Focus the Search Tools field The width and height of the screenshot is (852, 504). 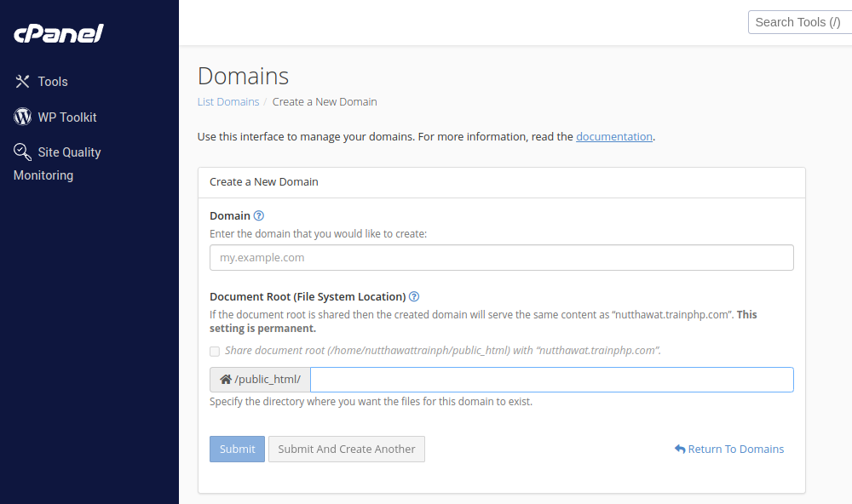(x=797, y=22)
